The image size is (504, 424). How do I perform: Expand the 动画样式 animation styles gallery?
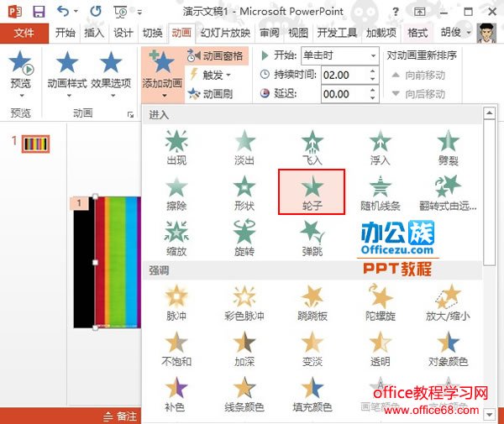pos(67,73)
